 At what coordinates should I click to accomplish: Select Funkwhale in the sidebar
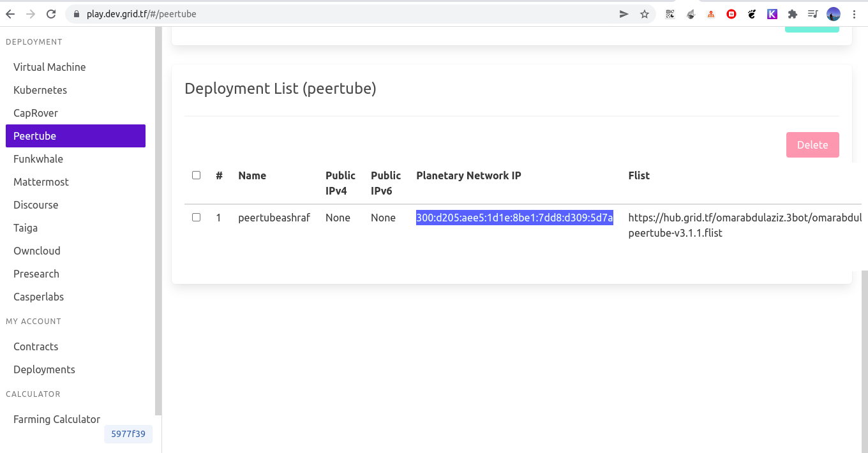tap(39, 159)
